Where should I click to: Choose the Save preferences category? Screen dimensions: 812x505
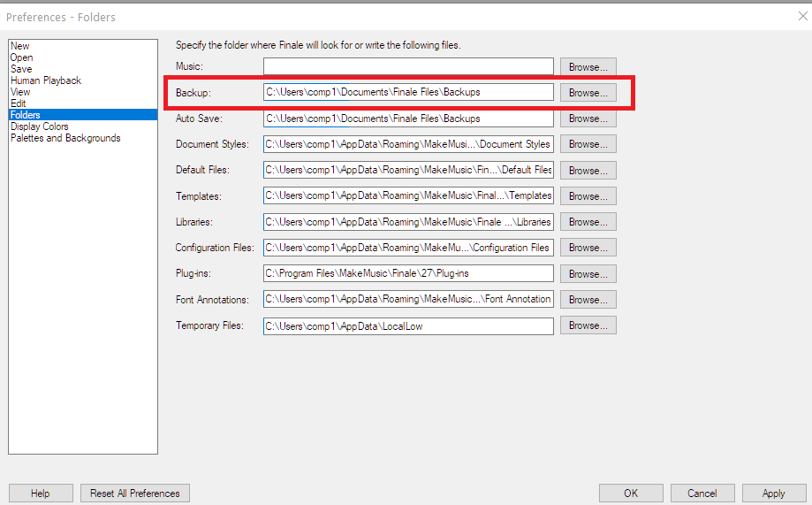(21, 69)
